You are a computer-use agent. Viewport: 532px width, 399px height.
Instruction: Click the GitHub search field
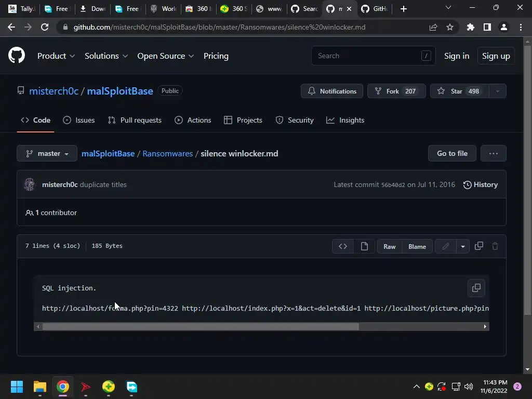pos(373,56)
